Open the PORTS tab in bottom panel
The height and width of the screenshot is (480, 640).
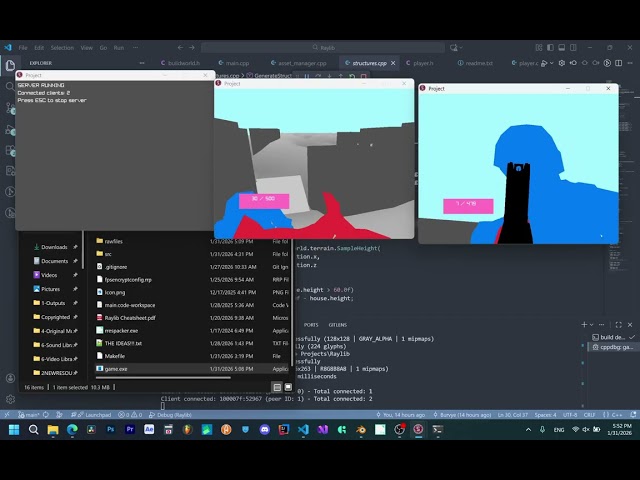(x=311, y=325)
